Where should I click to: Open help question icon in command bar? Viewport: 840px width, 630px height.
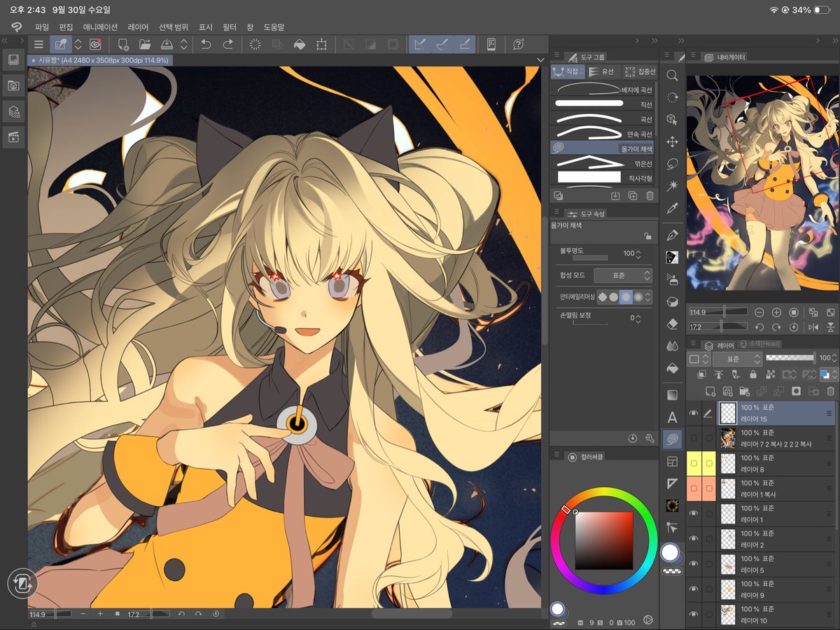(518, 44)
